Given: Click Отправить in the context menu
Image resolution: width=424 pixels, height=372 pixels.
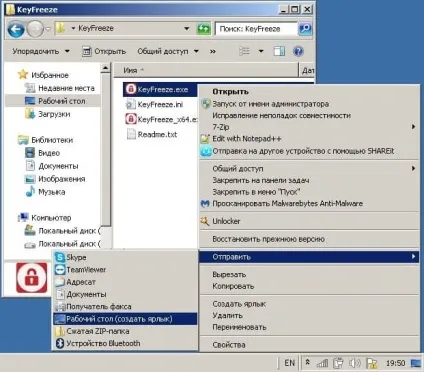Looking at the screenshot, I should pos(309,257).
